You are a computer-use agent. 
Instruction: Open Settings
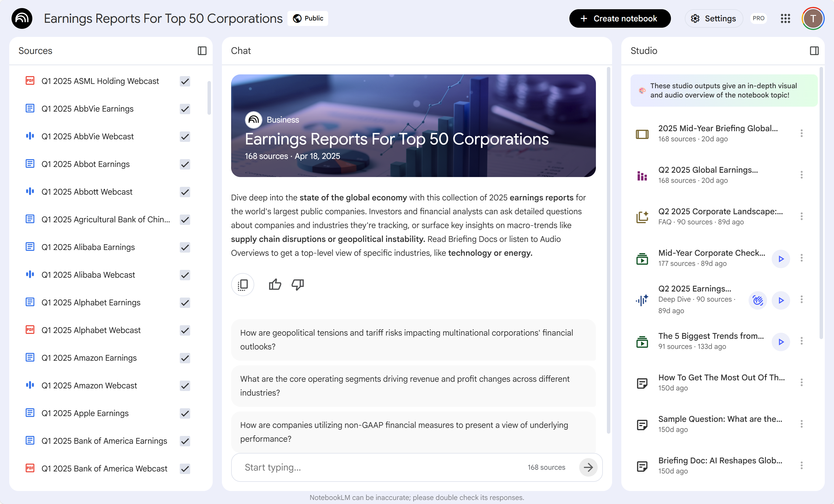714,19
